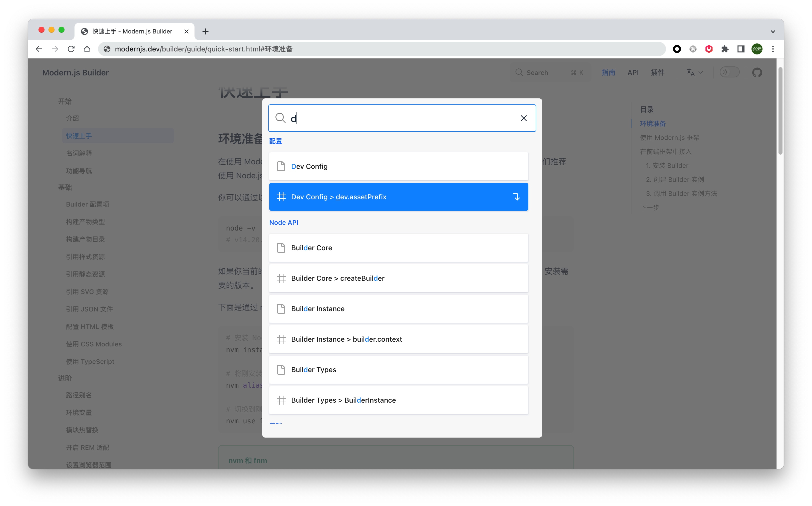Jump to 2. 创建 Builder 实例 in the outline
812x506 pixels.
tap(675, 179)
